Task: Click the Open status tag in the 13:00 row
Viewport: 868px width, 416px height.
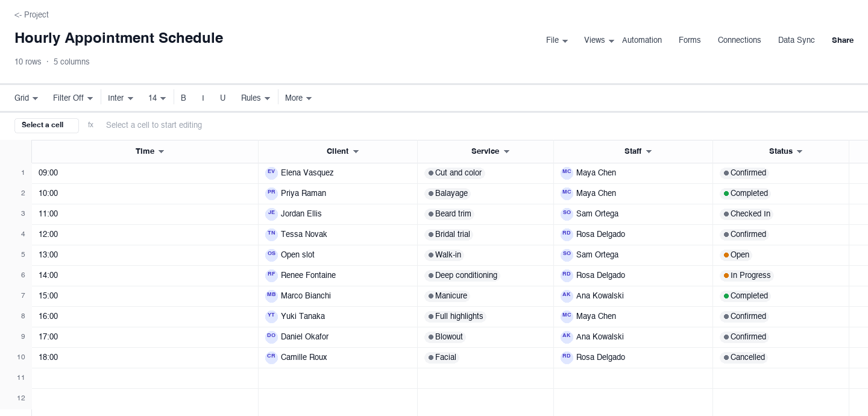Action: (x=736, y=255)
